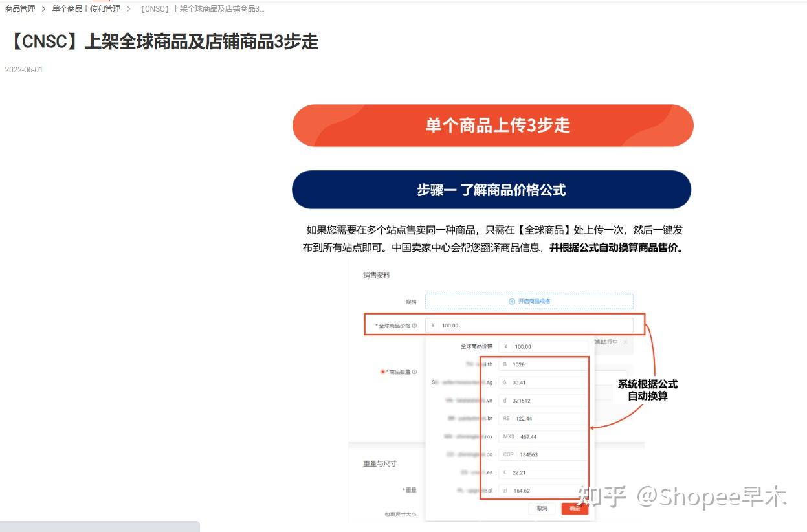
Task: Confirm with the orange 确定 button
Action: point(575,509)
